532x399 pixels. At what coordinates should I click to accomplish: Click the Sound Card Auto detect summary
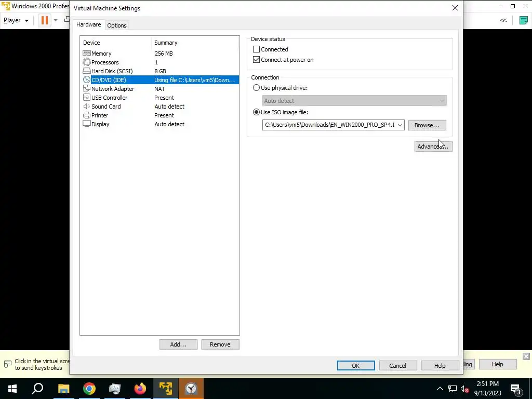169,106
